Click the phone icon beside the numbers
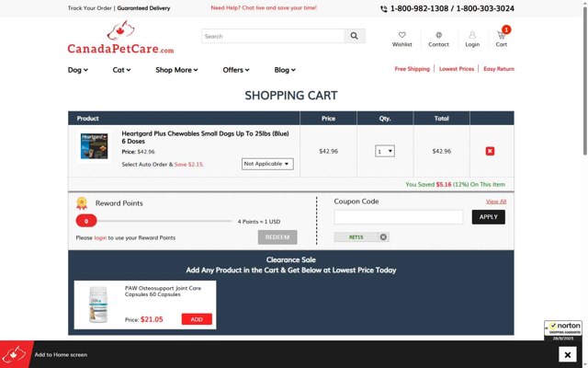Image resolution: width=588 pixels, height=368 pixels. tap(384, 8)
